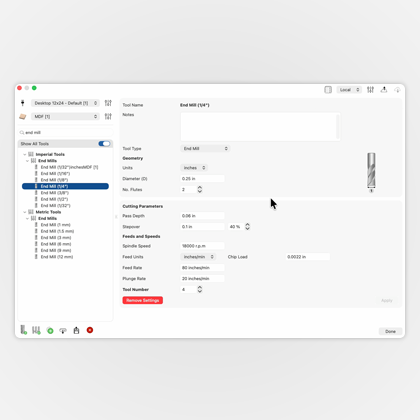Click the Done button

pyautogui.click(x=390, y=331)
